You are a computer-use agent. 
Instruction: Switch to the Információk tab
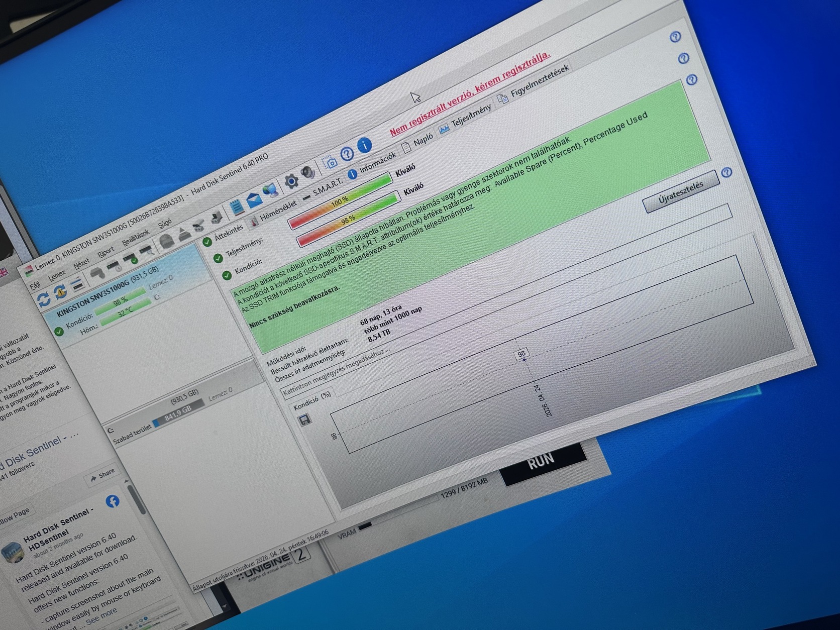coord(372,164)
